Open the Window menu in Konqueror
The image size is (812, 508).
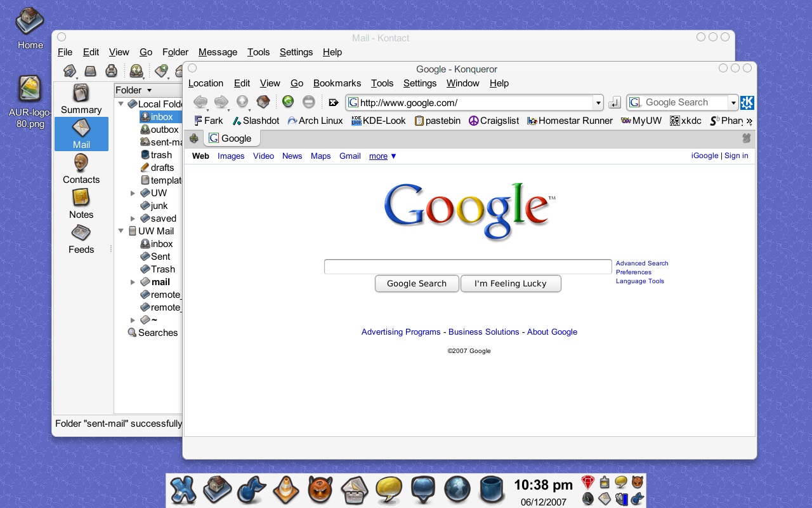[x=462, y=83]
